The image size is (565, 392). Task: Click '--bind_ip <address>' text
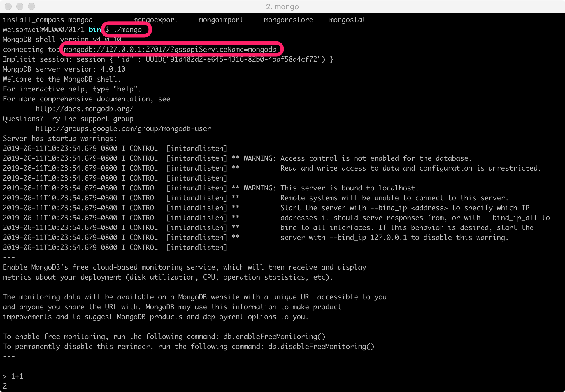[x=409, y=208]
